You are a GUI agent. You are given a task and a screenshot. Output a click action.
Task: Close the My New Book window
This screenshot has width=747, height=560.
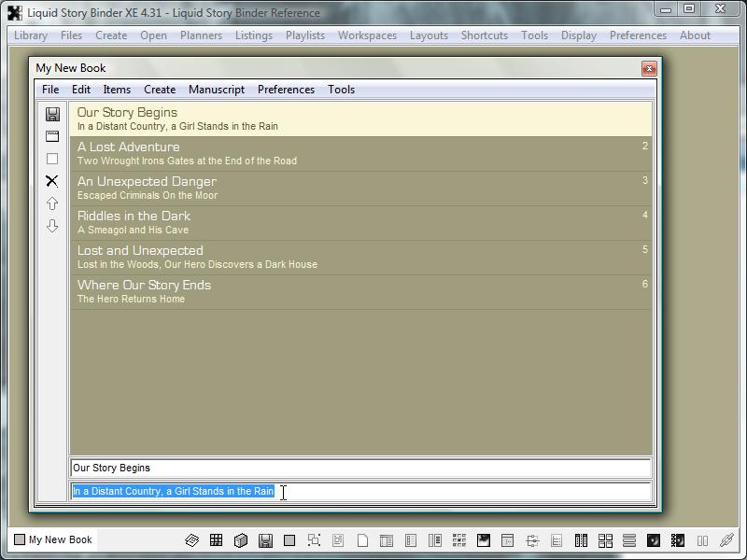[x=648, y=68]
